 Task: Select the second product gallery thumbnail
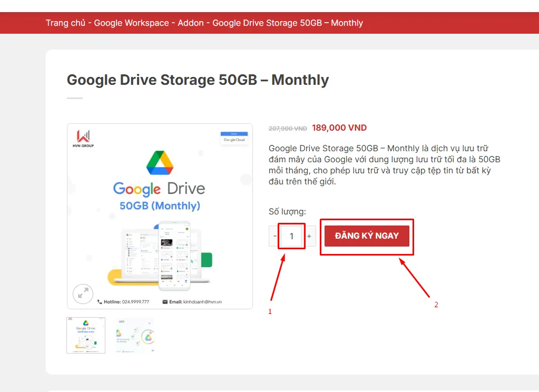click(x=135, y=335)
